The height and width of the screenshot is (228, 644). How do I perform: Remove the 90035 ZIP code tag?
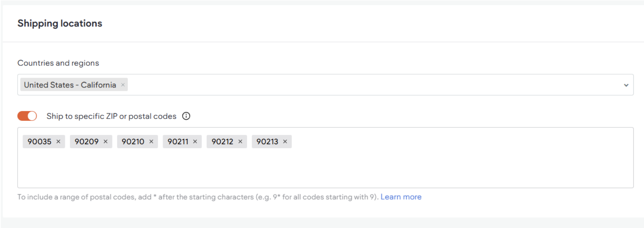(x=59, y=141)
